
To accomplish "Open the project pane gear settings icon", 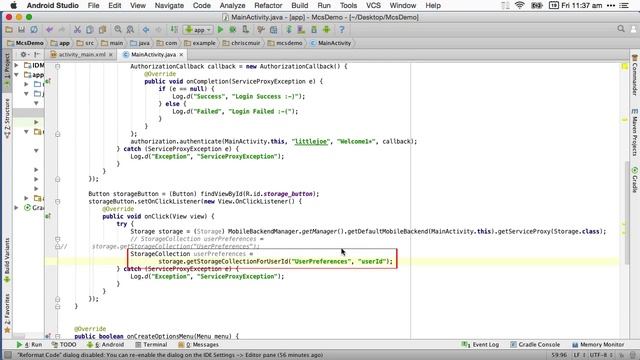I will pos(23,54).
